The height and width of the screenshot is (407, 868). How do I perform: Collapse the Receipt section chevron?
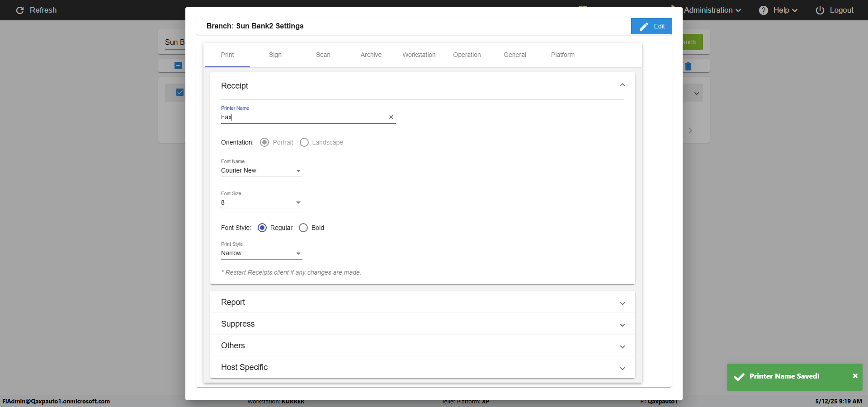[622, 85]
